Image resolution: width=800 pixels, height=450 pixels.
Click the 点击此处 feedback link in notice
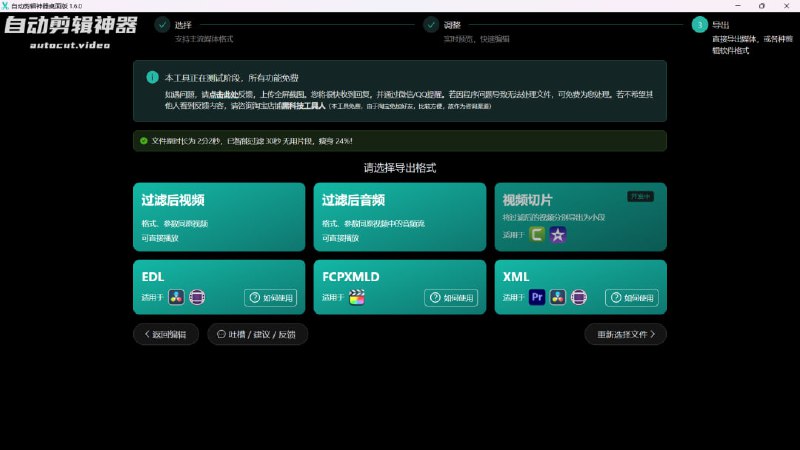223,94
